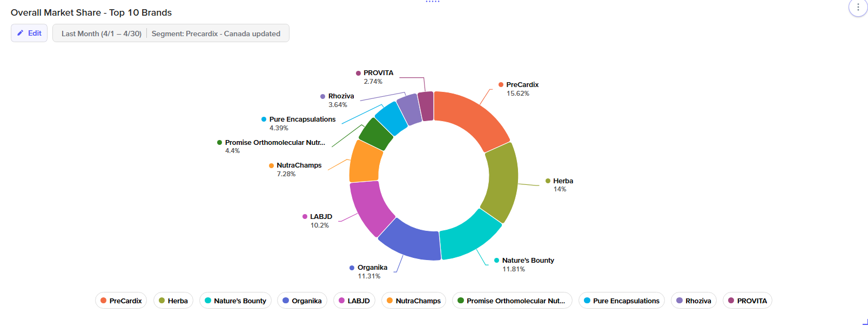Click the NutraChamps 7.28% chart label
Image resolution: width=868 pixels, height=326 pixels.
295,169
